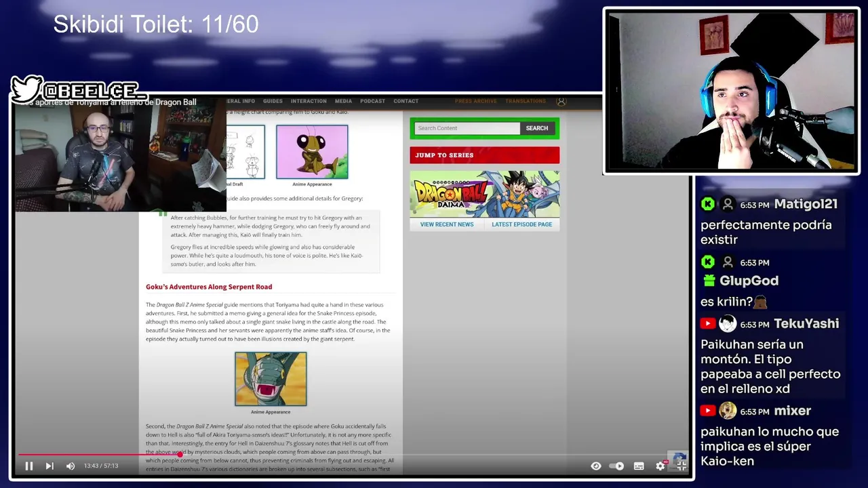Viewport: 868px width, 488px height.
Task: Skip to the next video
Action: [x=50, y=466]
